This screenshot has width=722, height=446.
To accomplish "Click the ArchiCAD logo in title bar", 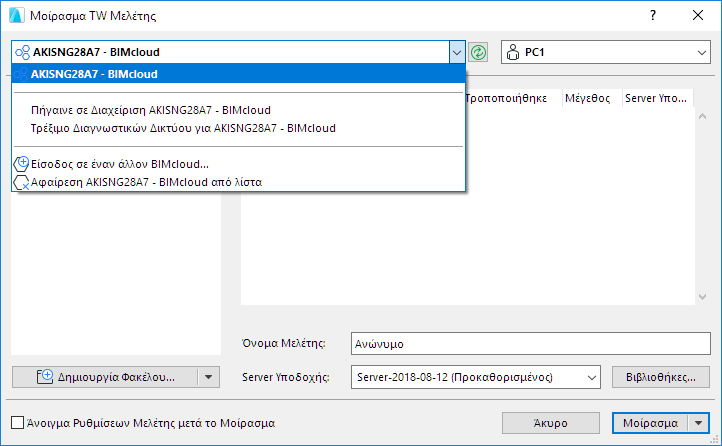I will [17, 15].
